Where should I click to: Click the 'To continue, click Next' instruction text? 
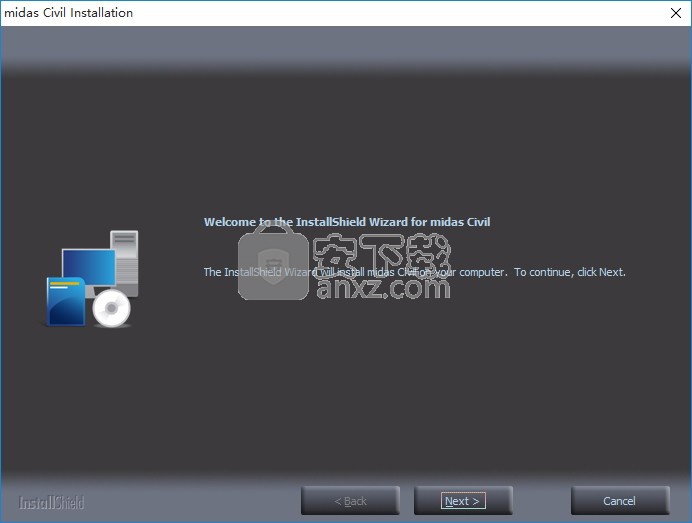pos(570,272)
